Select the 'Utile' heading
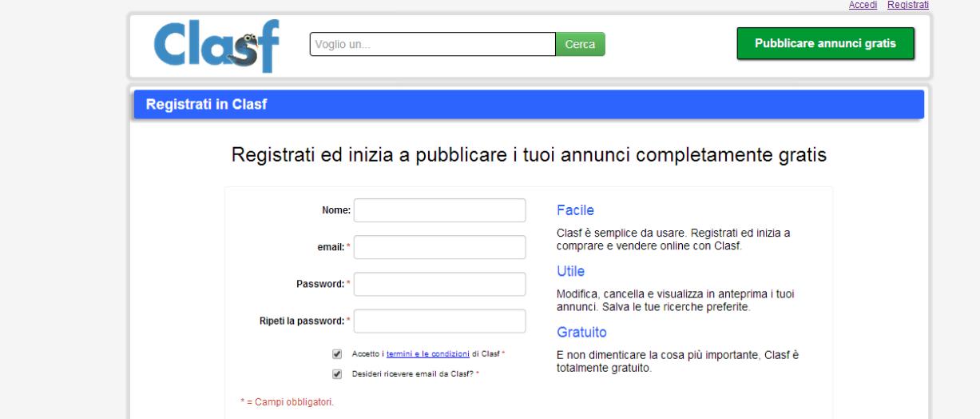Screen dimensions: 980x419 tap(570, 271)
